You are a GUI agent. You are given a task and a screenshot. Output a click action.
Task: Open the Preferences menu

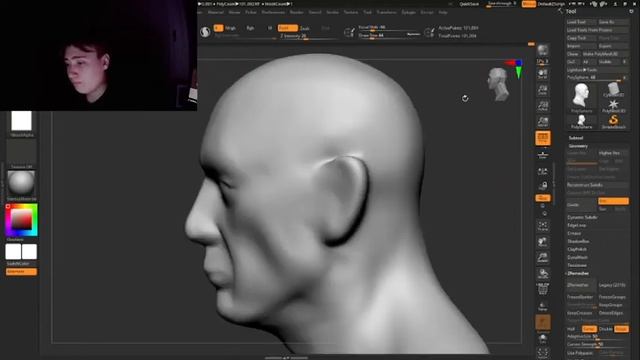pyautogui.click(x=273, y=13)
